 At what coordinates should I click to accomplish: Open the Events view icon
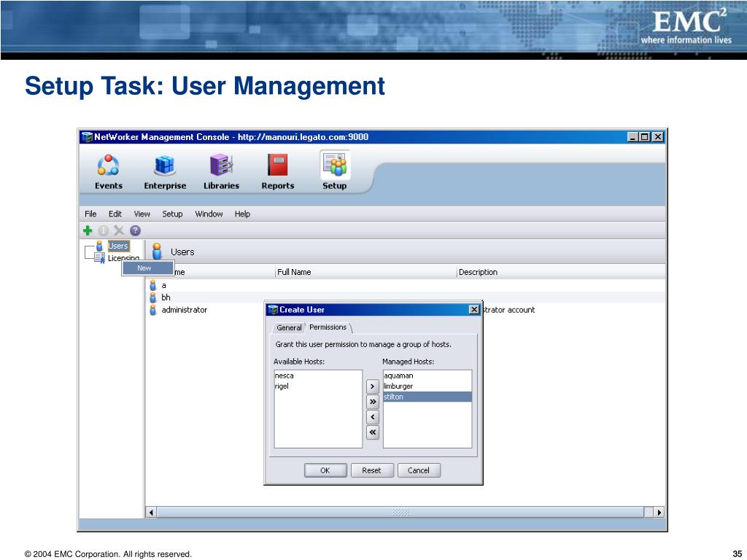point(109,166)
